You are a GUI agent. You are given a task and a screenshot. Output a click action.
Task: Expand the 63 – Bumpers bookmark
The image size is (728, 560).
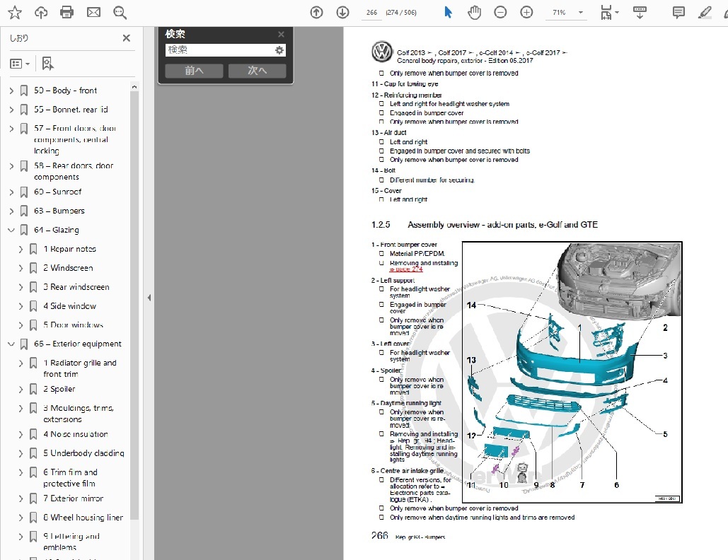11,211
